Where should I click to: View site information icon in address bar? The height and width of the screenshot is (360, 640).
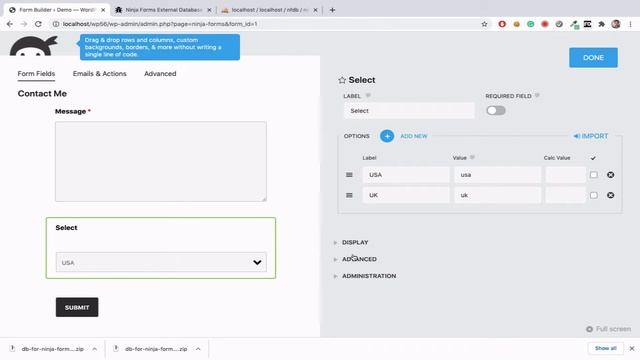(x=56, y=24)
